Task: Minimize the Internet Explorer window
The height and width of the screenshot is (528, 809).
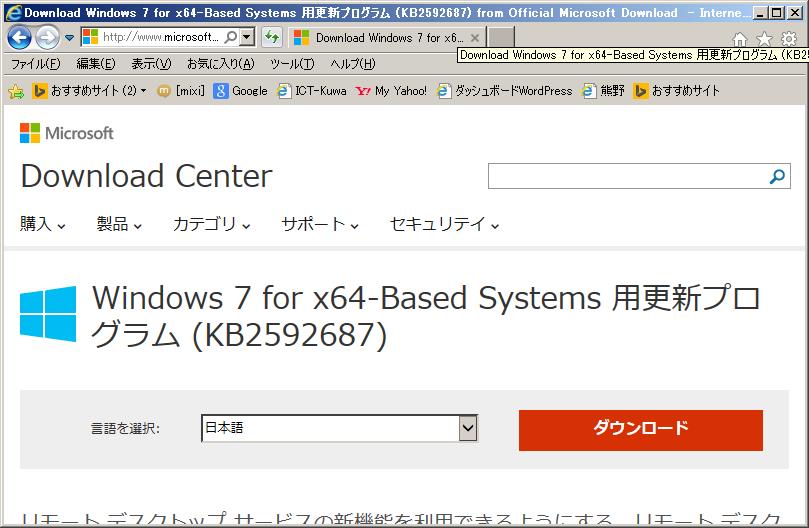Action: 759,13
